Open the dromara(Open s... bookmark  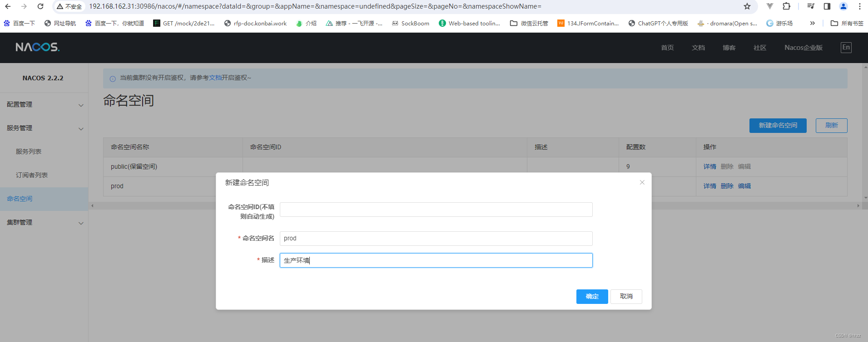pyautogui.click(x=727, y=23)
